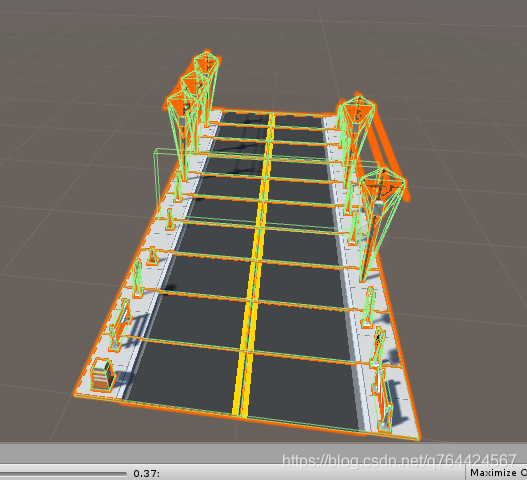Select the brick crate object on the sidewalk

click(x=103, y=375)
